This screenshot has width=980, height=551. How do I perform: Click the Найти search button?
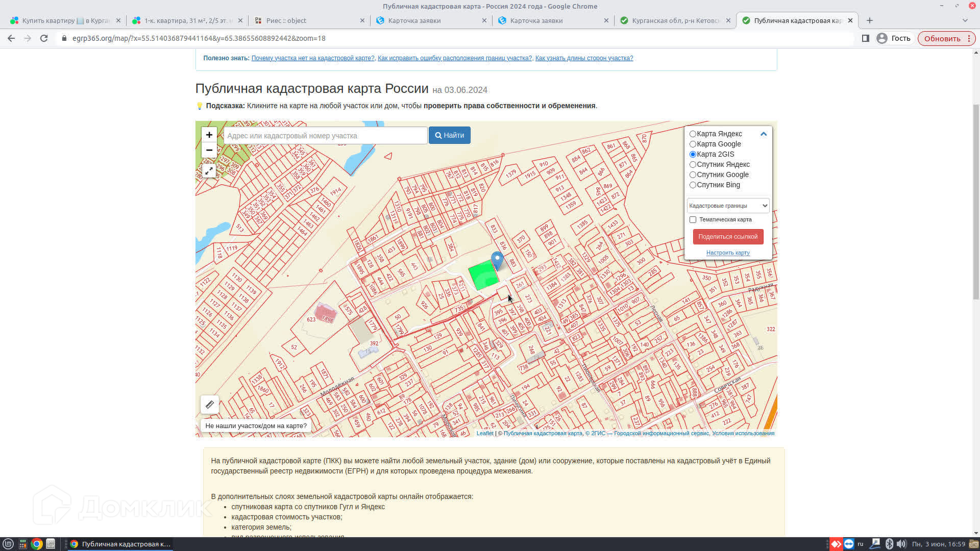[449, 135]
